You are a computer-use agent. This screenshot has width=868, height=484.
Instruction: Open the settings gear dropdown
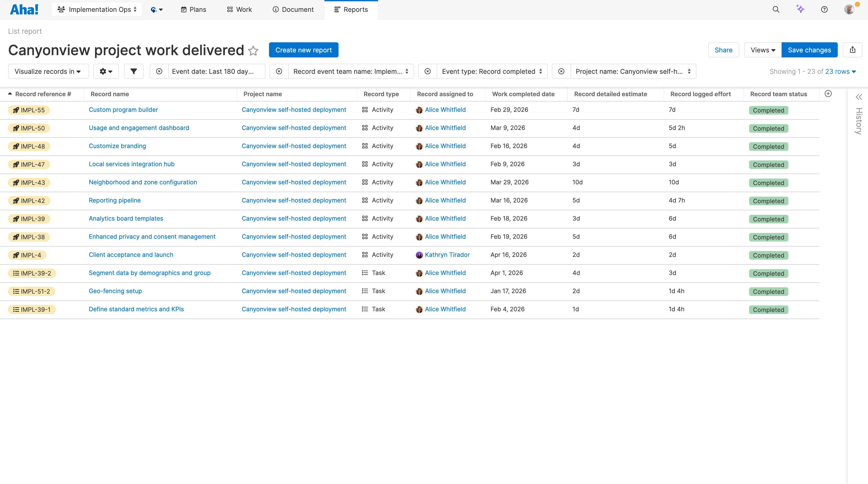coord(106,72)
